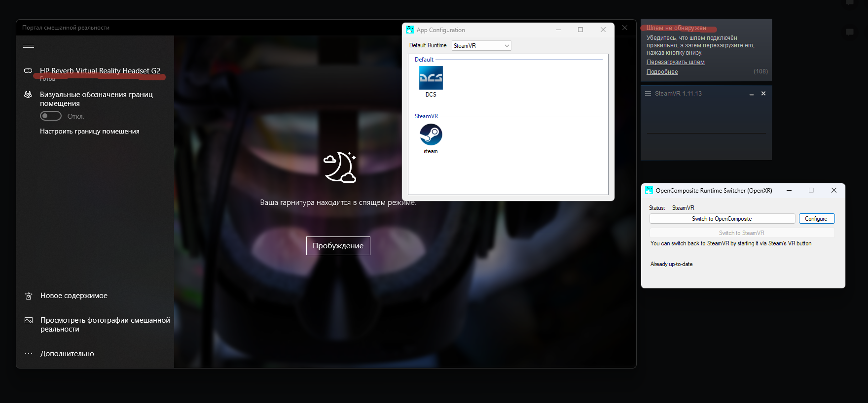Expand the Default Runtime dropdown
Viewport: 868px width, 403px height.
[481, 45]
